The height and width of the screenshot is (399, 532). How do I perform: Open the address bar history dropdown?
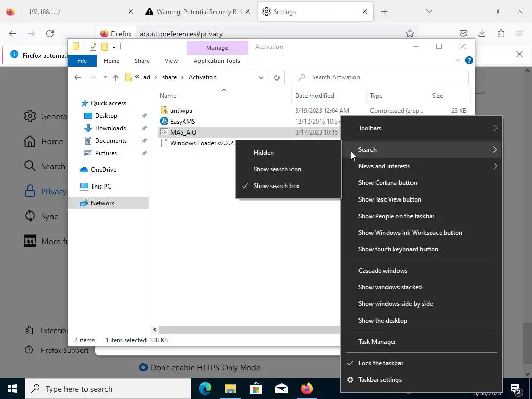click(x=261, y=78)
